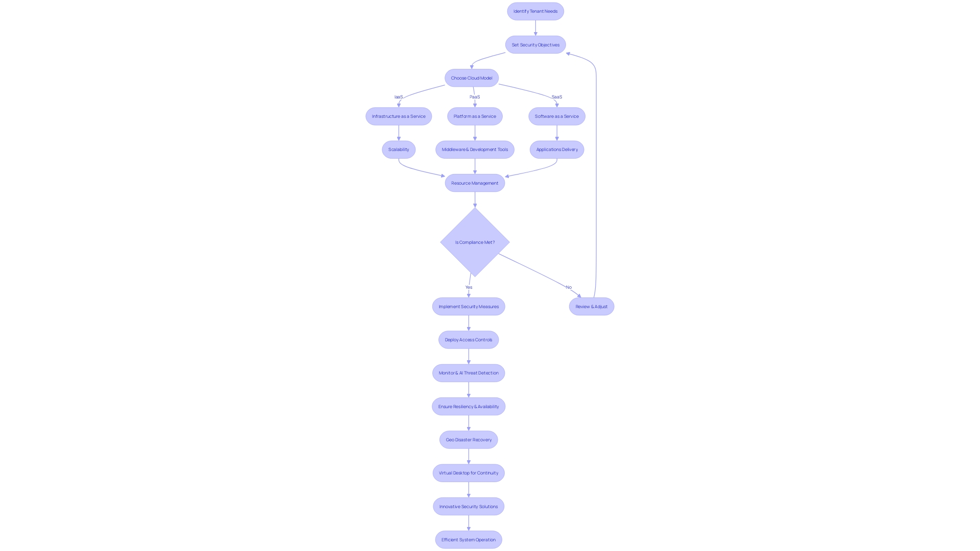This screenshot has width=980, height=551.
Task: Select the 'Deploy Access Controls' step node
Action: click(469, 339)
